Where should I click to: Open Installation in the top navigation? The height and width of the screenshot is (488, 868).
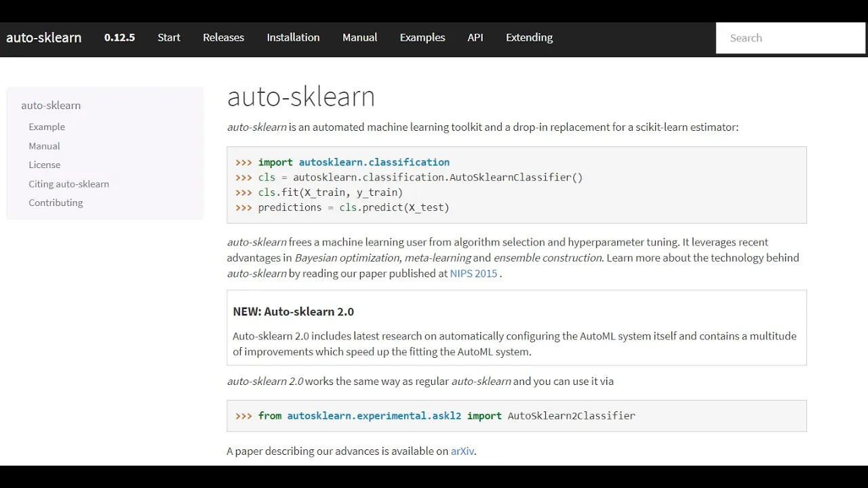293,38
